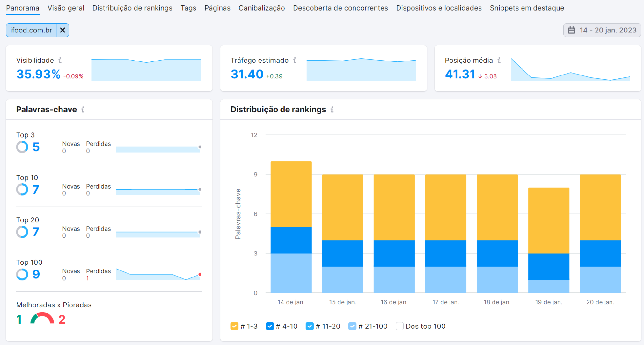Click the Tráfego estimado trend sparkline
The width and height of the screenshot is (644, 345).
pyautogui.click(x=361, y=69)
